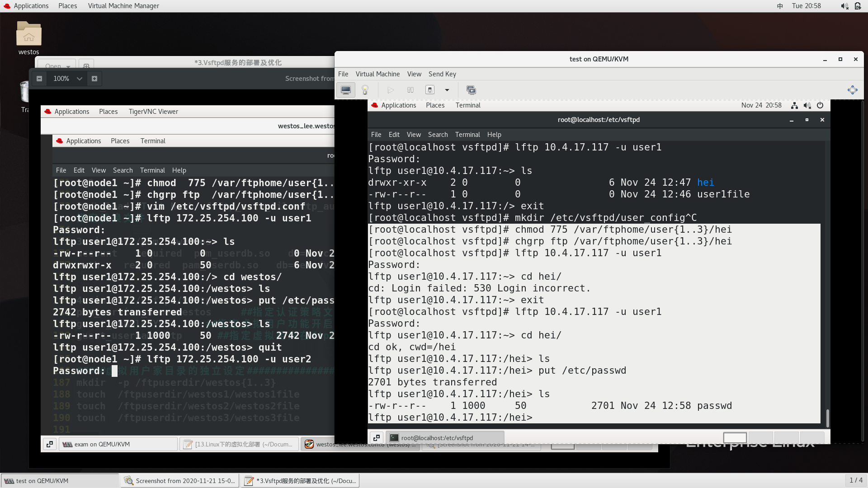This screenshot has width=868, height=488.
Task: Open the westos folder on desktop
Action: pos(28,34)
